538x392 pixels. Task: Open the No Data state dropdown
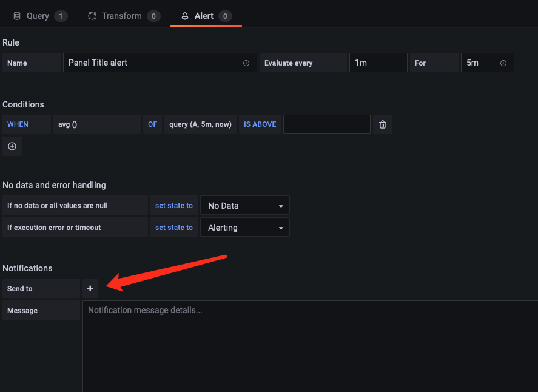245,206
